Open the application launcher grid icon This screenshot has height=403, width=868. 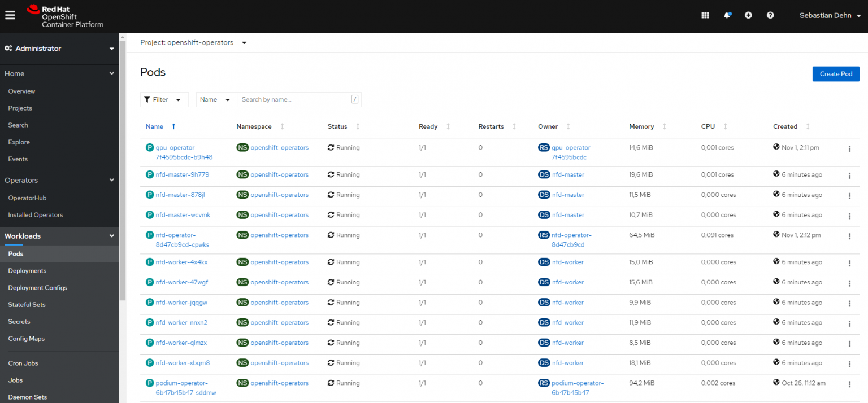[x=705, y=15]
